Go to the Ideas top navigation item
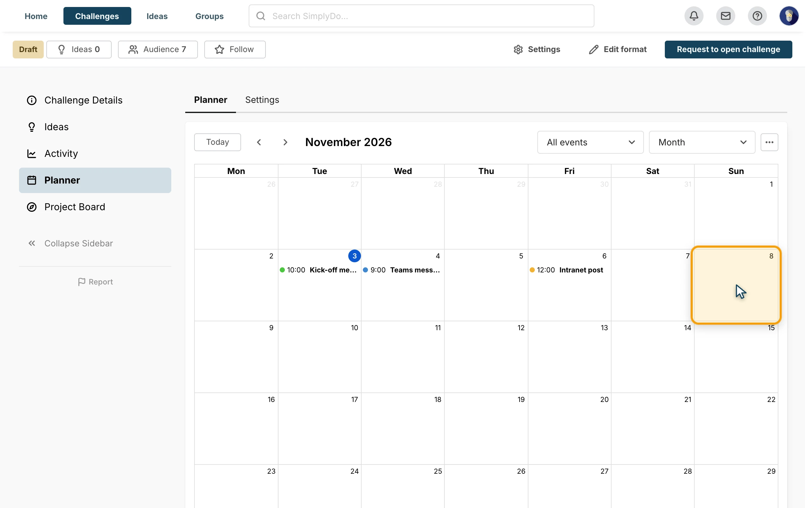 pos(157,16)
